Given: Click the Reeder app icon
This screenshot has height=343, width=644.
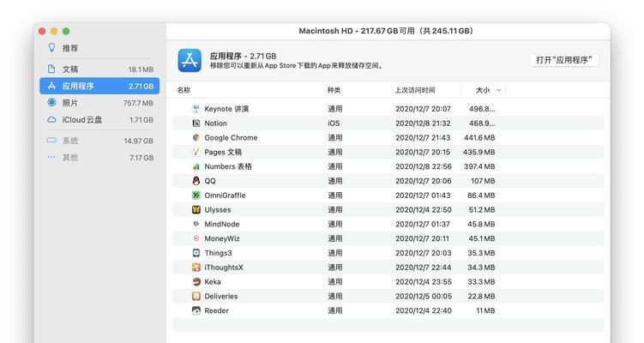Looking at the screenshot, I should [196, 310].
